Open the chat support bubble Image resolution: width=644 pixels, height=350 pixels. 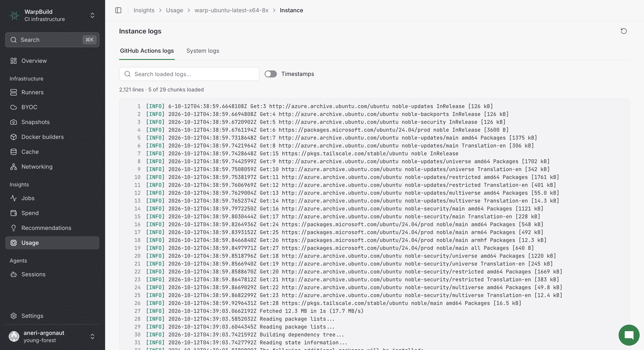coord(629,335)
